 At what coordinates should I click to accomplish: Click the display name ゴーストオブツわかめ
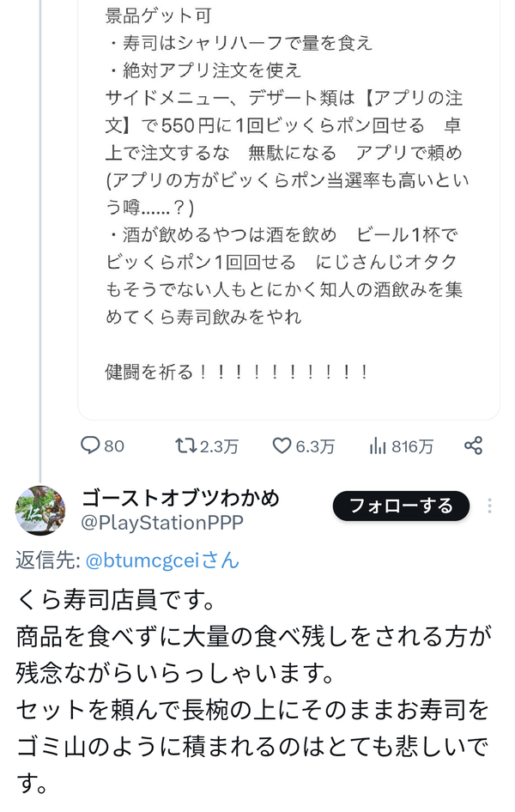180,498
